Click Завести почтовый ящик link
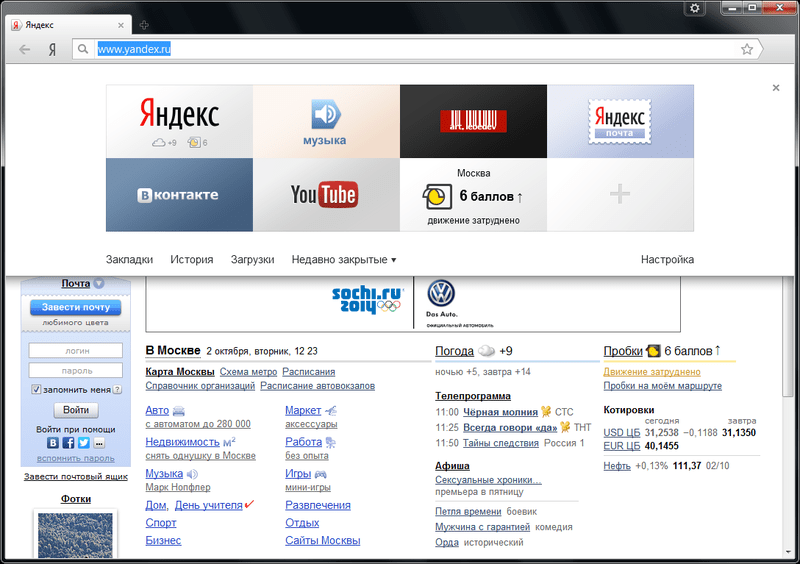 click(x=76, y=477)
